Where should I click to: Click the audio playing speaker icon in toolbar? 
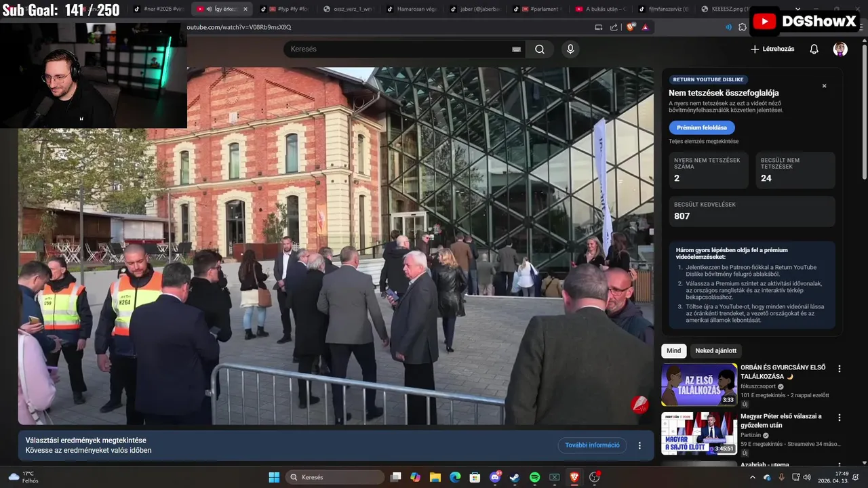729,27
